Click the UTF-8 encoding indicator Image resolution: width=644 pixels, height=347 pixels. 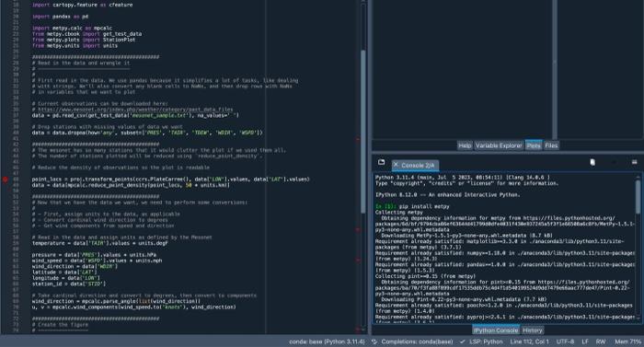click(565, 341)
